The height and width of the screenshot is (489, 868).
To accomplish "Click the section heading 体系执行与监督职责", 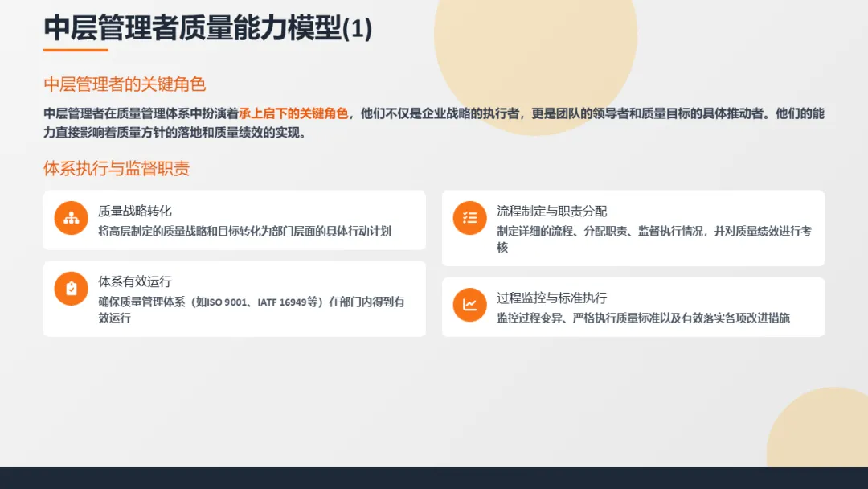I will point(117,168).
